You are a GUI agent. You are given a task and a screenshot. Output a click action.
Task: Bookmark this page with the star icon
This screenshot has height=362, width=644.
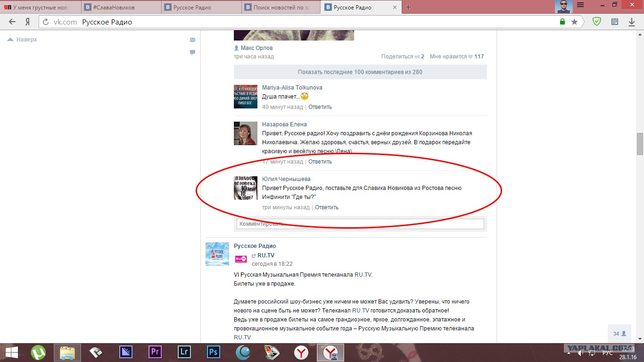pos(574,22)
